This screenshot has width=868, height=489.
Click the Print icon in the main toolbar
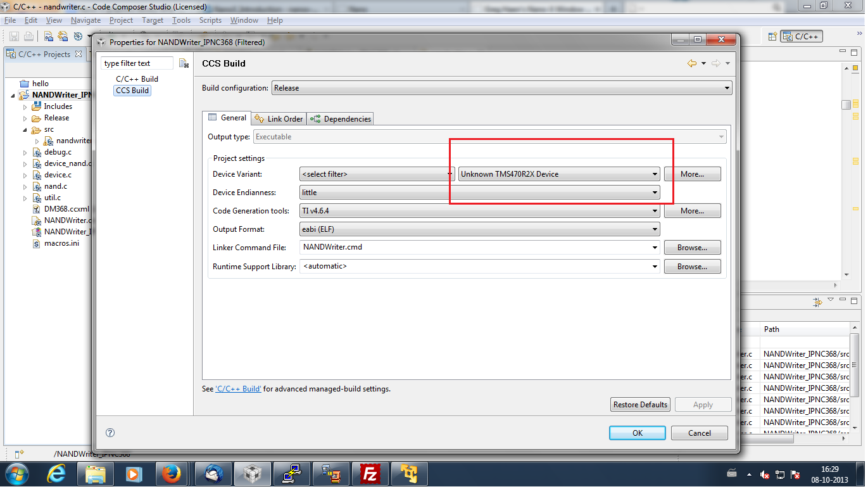[x=28, y=37]
